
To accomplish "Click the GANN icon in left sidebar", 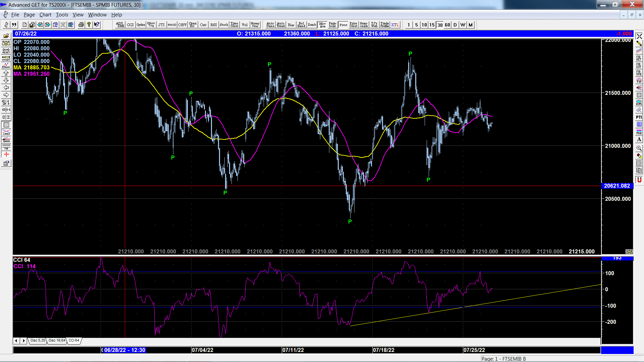I will [6, 139].
